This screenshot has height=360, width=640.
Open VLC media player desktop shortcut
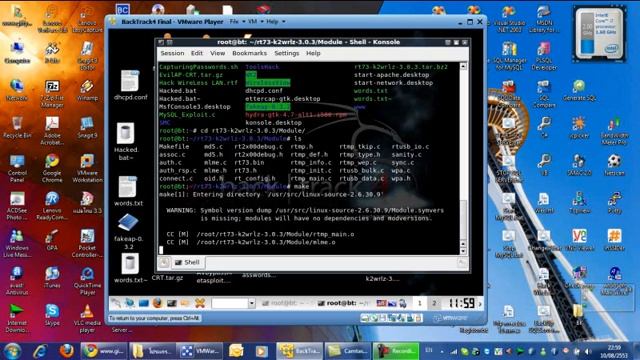pos(87,318)
